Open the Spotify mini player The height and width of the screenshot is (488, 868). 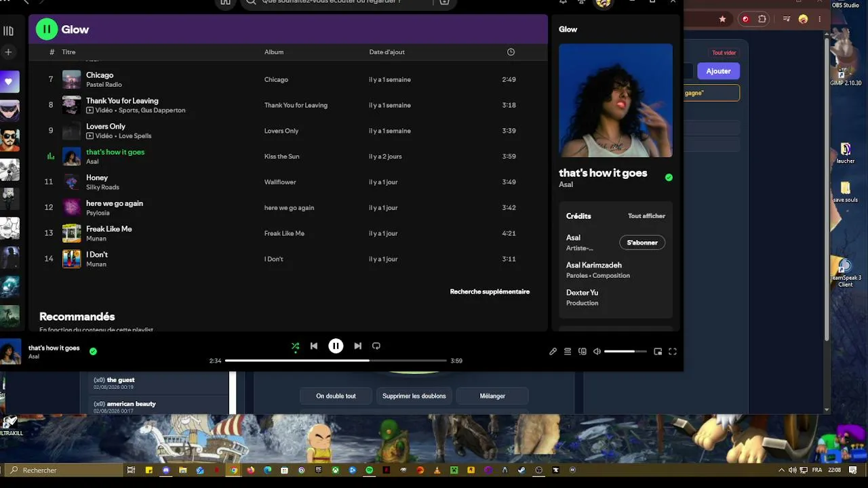pos(658,351)
